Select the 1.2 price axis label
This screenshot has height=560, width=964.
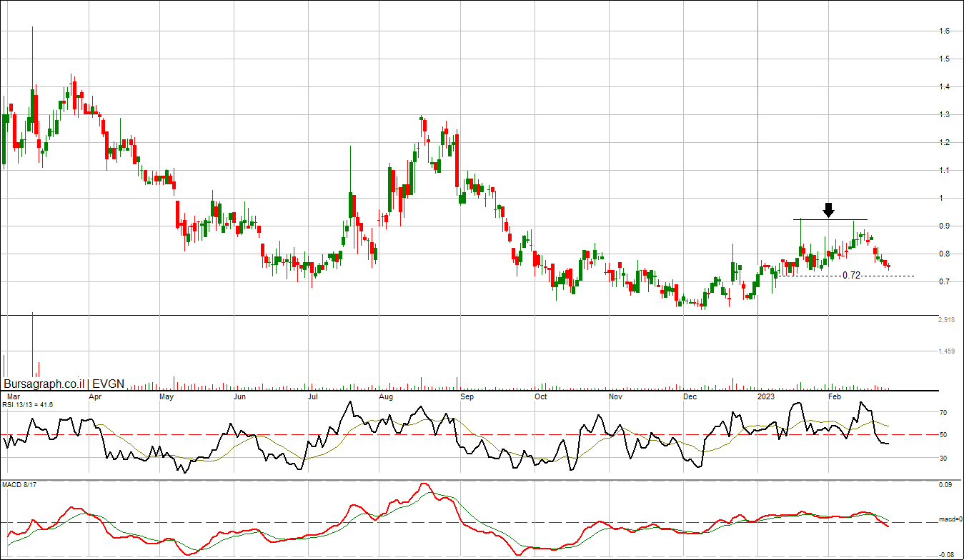click(x=945, y=143)
